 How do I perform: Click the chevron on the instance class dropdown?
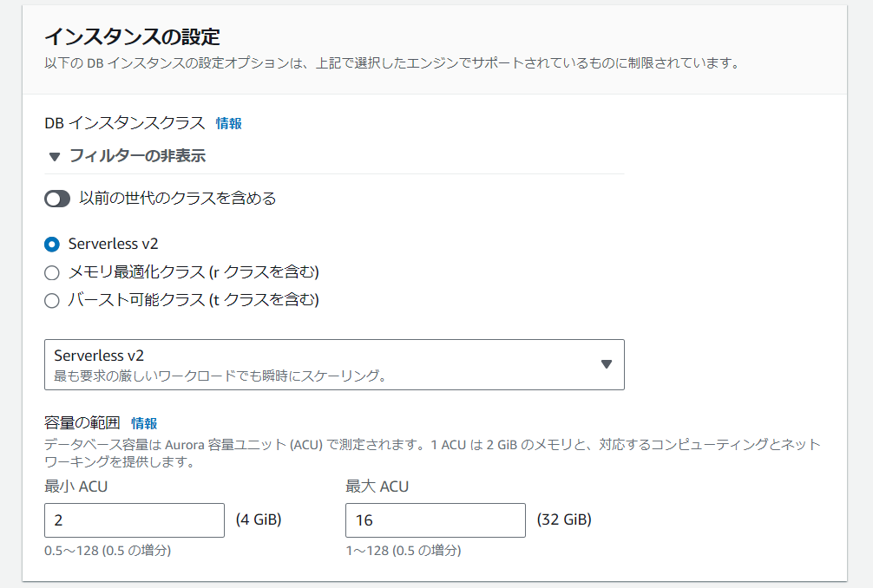point(607,364)
